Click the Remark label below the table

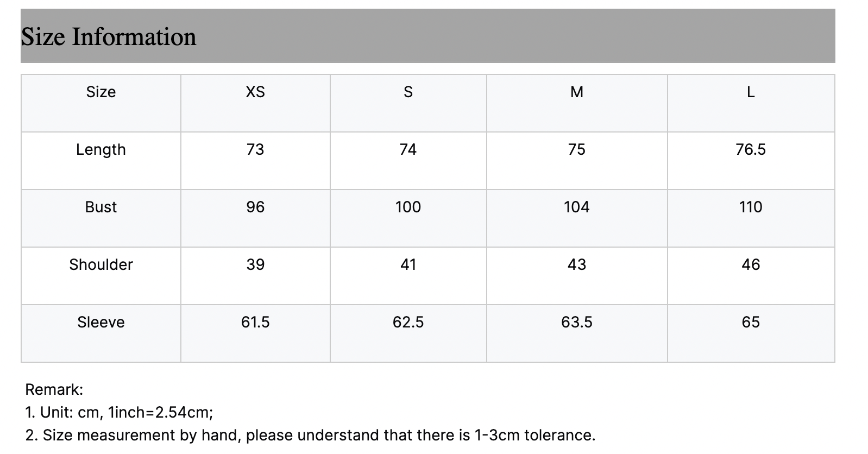(54, 389)
